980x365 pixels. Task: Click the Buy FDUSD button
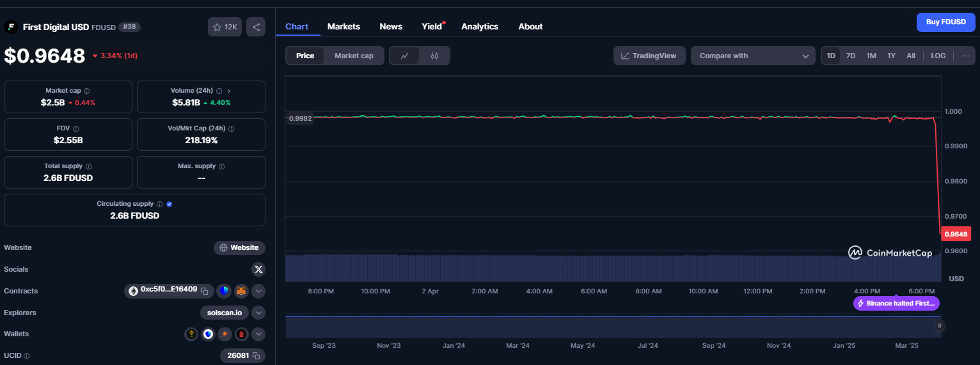(945, 22)
